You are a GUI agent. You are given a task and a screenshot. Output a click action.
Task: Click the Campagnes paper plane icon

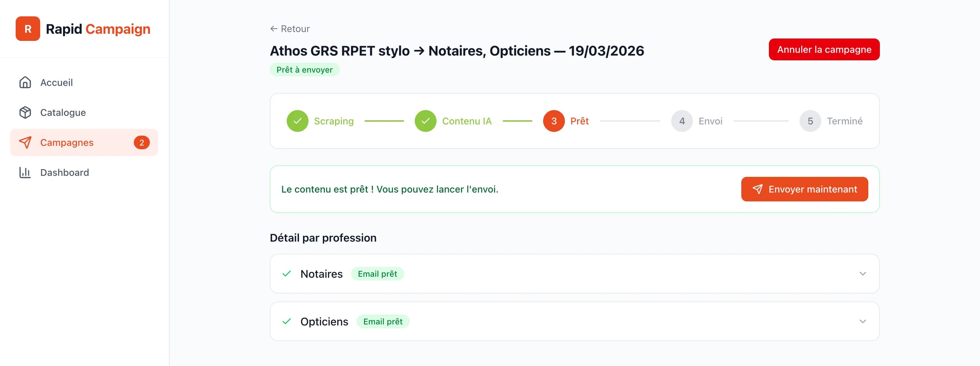point(25,142)
